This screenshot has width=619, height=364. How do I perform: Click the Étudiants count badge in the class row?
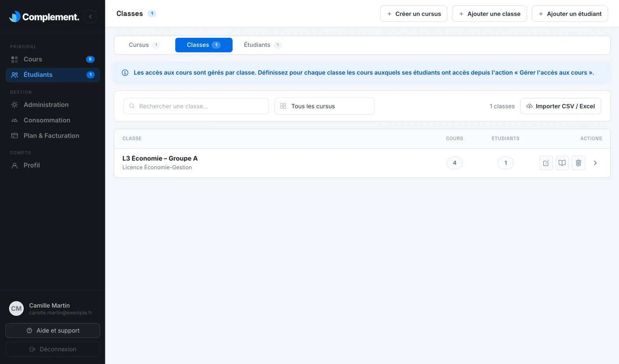pos(505,163)
